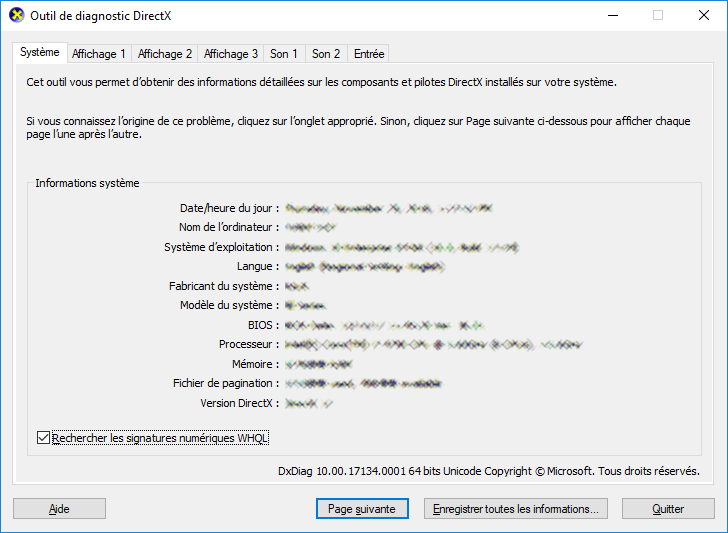Click the DirectX icon in the title bar
This screenshot has height=533, width=728.
coord(13,15)
